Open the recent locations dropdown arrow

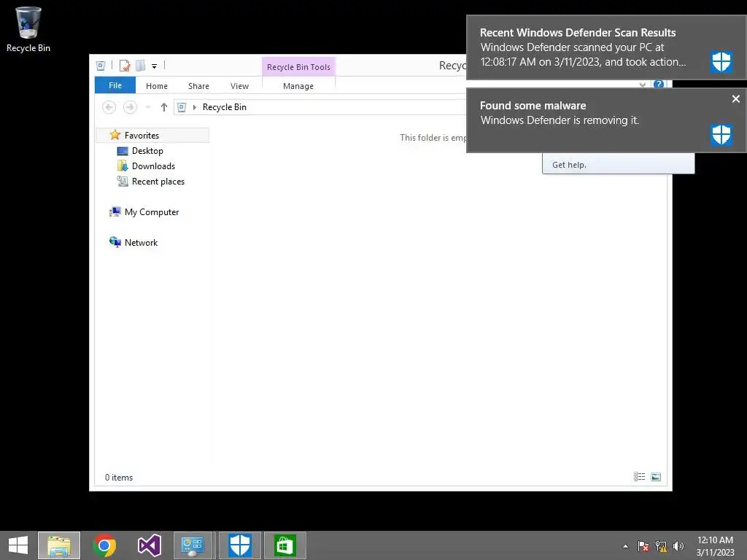[148, 107]
